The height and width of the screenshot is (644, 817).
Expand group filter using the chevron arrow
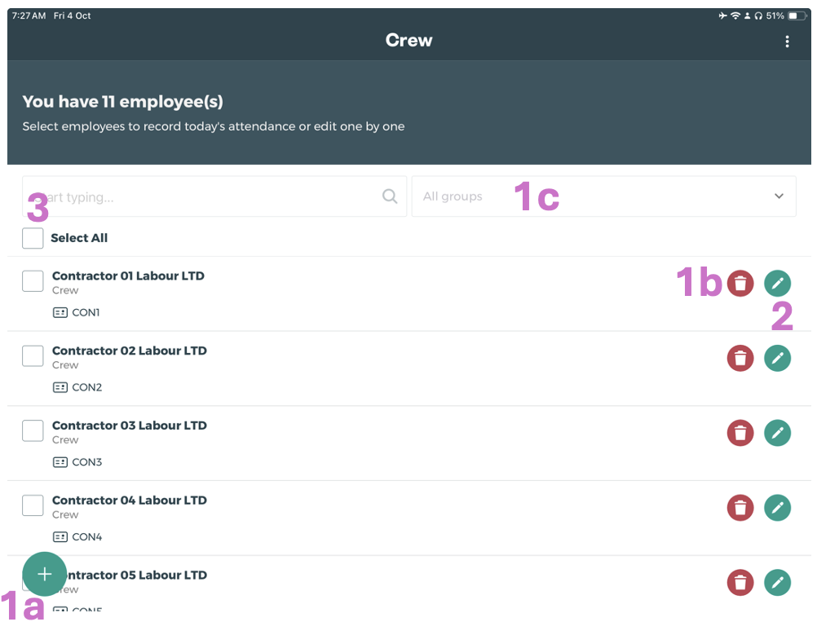779,196
